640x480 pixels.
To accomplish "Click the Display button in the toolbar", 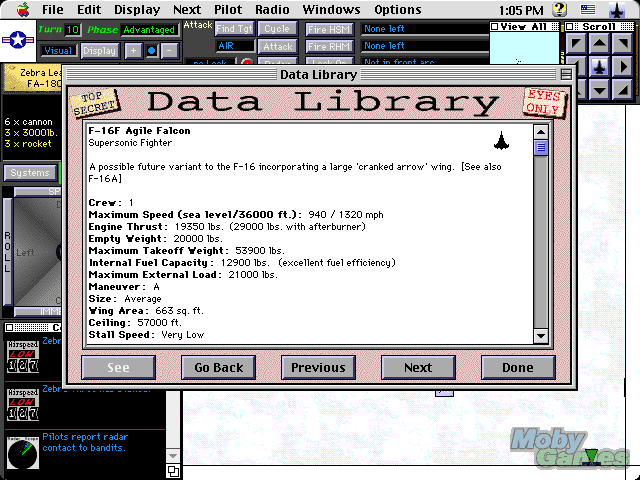I will [x=100, y=51].
